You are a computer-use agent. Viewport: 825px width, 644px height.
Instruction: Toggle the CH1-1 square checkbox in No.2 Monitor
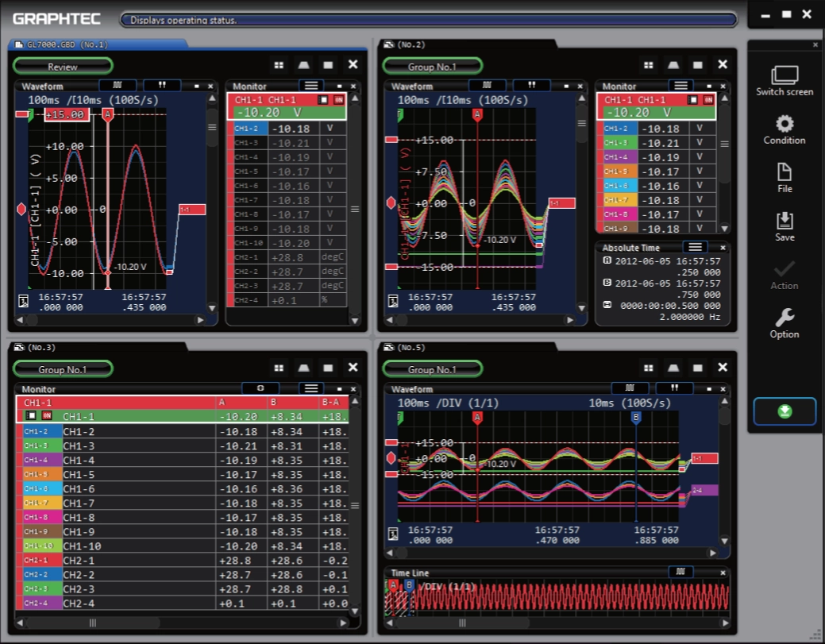[x=693, y=99]
